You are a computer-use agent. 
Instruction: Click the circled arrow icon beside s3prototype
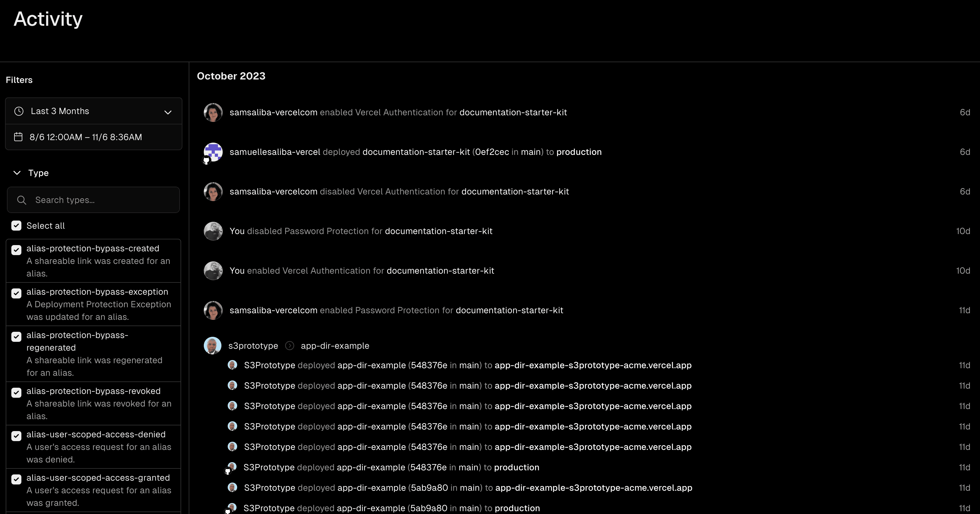pos(290,346)
